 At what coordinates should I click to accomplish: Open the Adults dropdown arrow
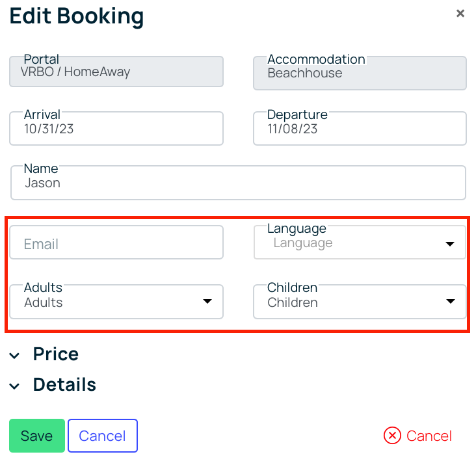[207, 301]
